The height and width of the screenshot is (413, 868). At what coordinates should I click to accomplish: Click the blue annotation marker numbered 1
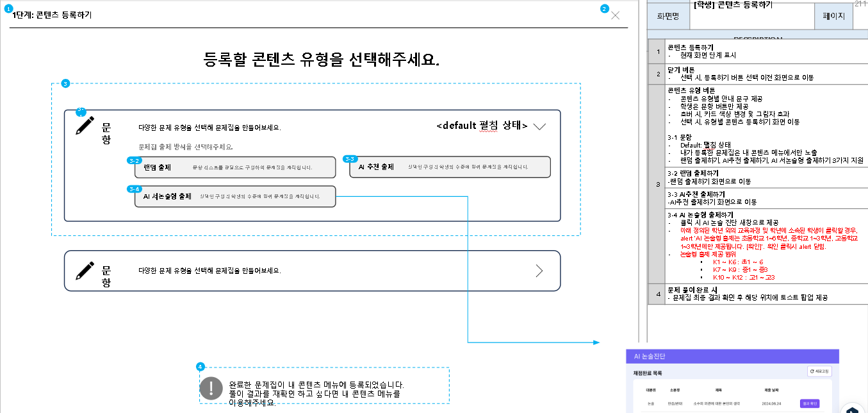(8, 9)
